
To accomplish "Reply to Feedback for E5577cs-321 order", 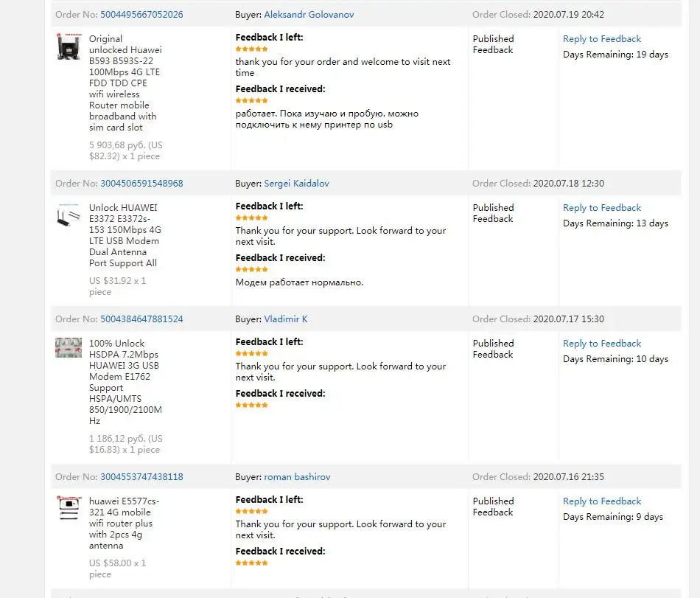I will (x=602, y=501).
